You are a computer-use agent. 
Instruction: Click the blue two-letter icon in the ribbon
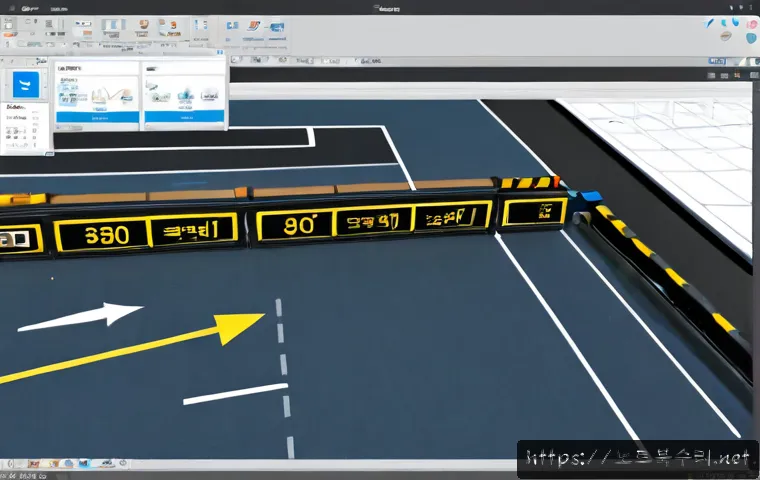click(x=233, y=25)
